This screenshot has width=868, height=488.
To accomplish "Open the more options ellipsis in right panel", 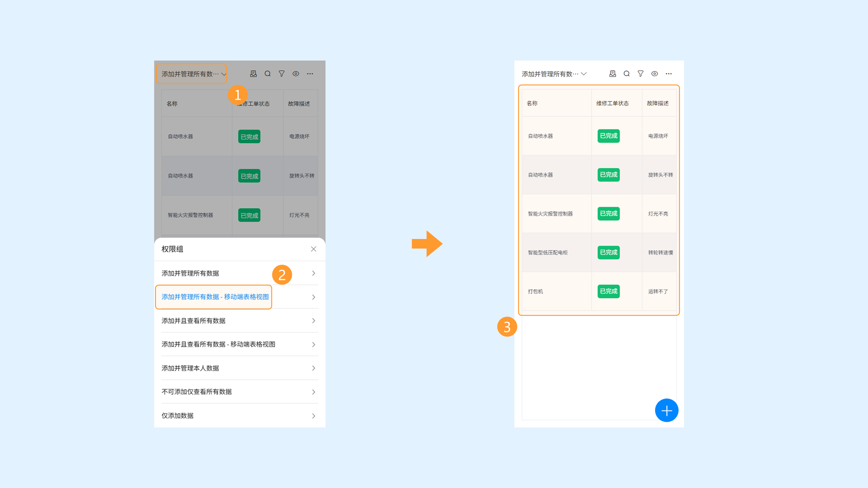I will [x=669, y=74].
